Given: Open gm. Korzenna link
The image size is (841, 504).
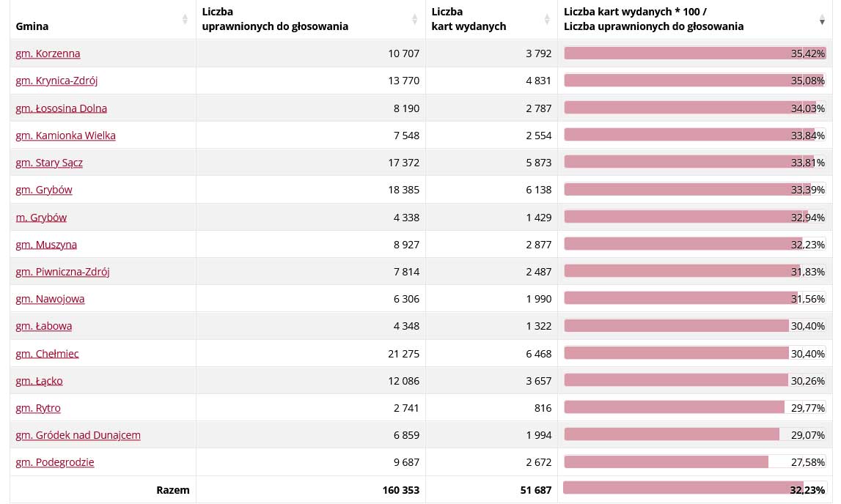Looking at the screenshot, I should 48,53.
